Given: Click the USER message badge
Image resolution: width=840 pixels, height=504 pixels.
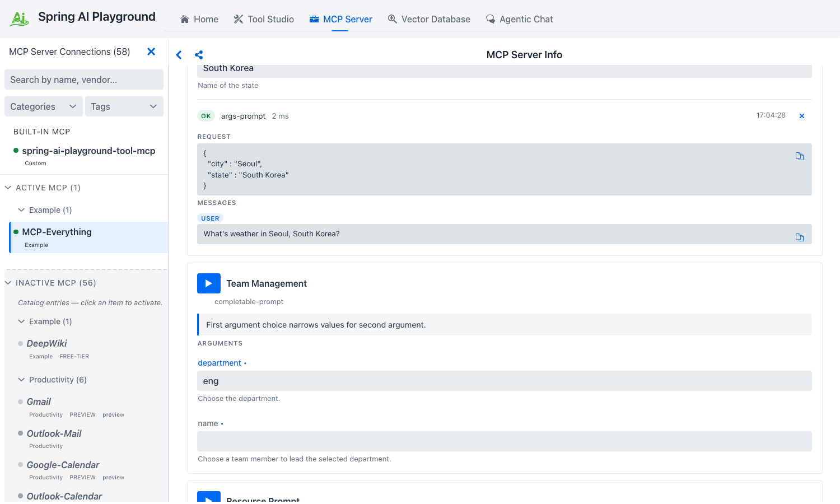Looking at the screenshot, I should [210, 218].
